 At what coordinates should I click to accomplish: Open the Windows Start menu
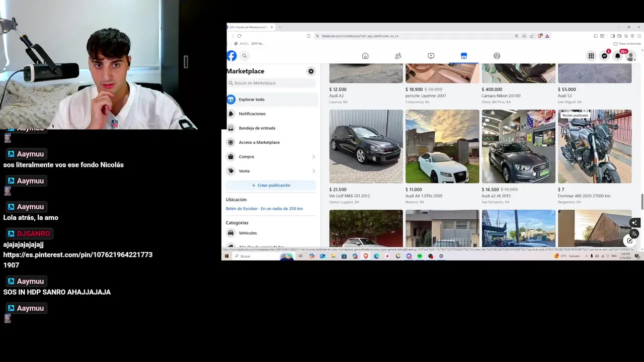(x=226, y=256)
